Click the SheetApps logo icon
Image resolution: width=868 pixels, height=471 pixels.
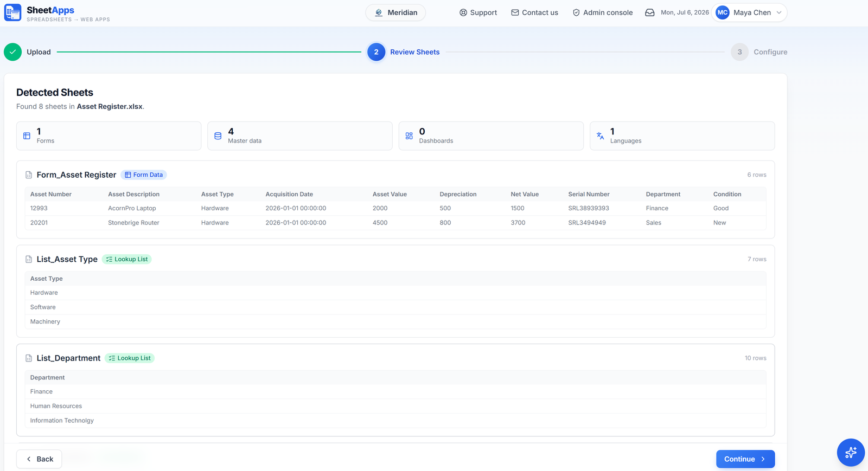tap(13, 12)
